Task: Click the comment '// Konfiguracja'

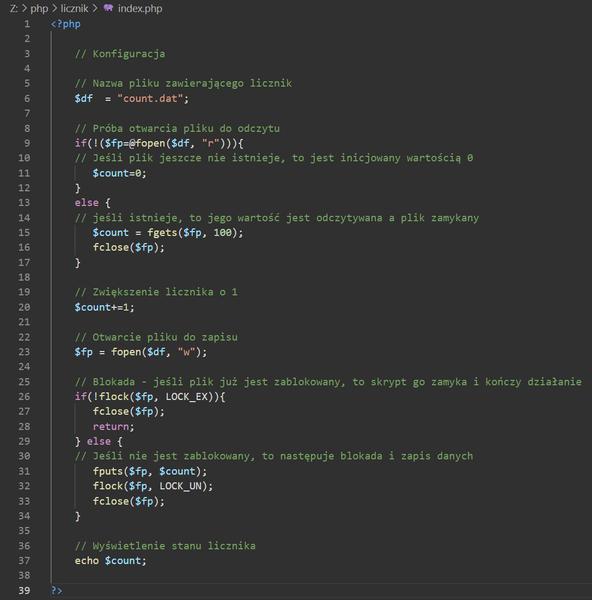Action: (120, 54)
